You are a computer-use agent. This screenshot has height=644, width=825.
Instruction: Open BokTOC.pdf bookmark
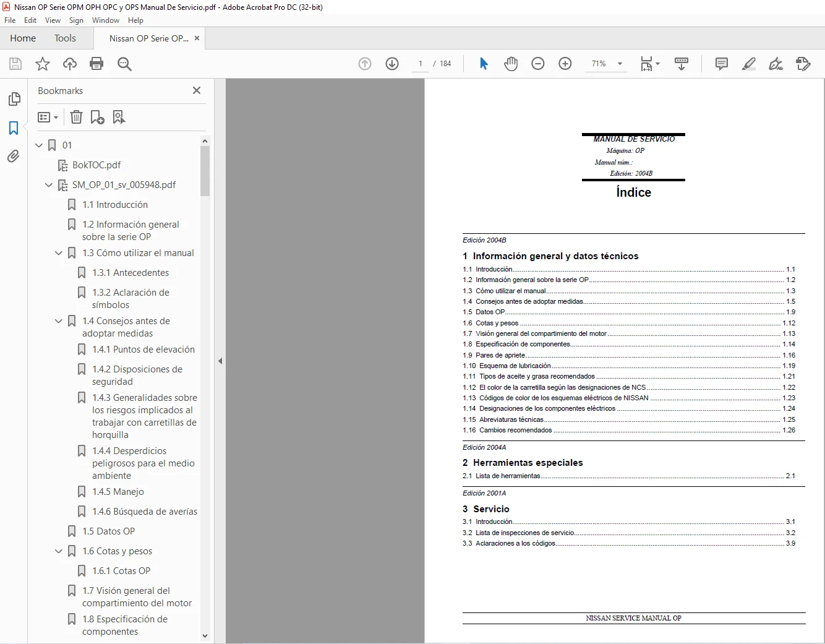(96, 165)
